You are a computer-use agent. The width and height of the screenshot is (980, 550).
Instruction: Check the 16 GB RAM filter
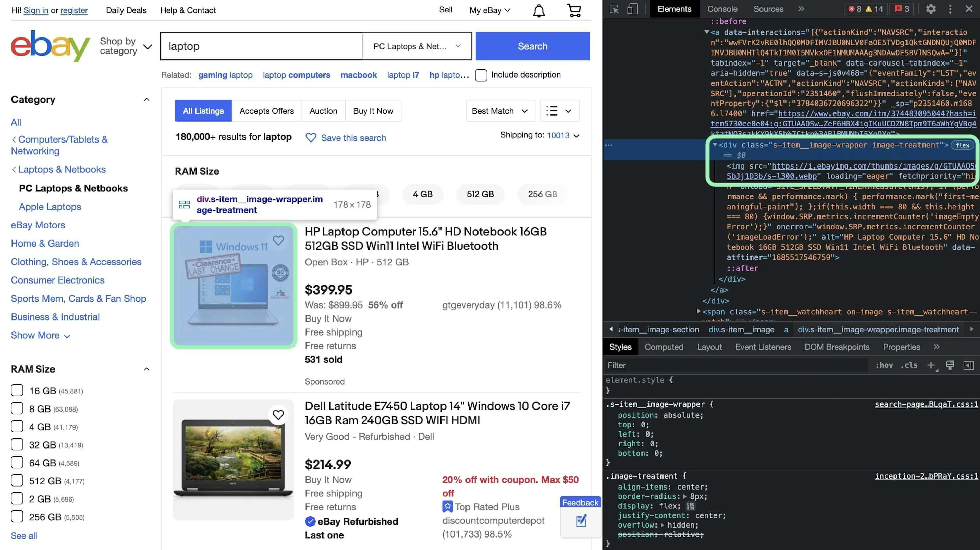[17, 390]
